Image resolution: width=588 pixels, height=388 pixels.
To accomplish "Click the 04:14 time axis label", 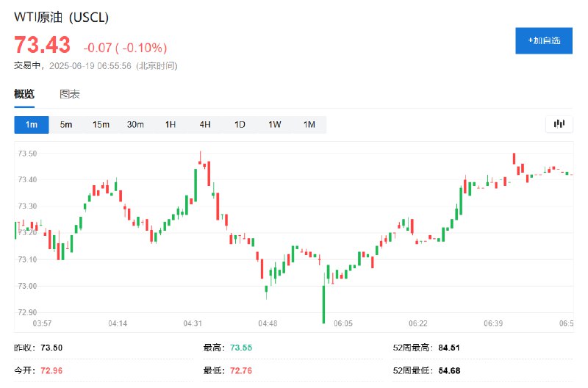I will click(x=118, y=323).
